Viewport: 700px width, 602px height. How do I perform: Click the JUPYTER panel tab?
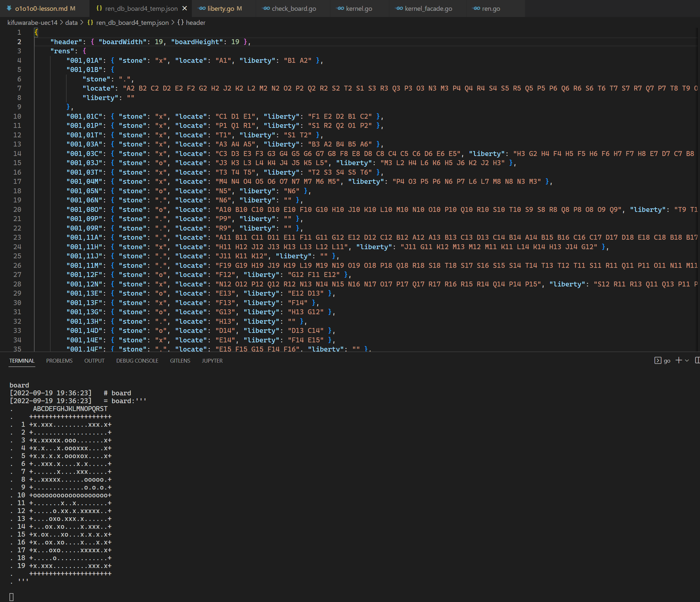(212, 361)
